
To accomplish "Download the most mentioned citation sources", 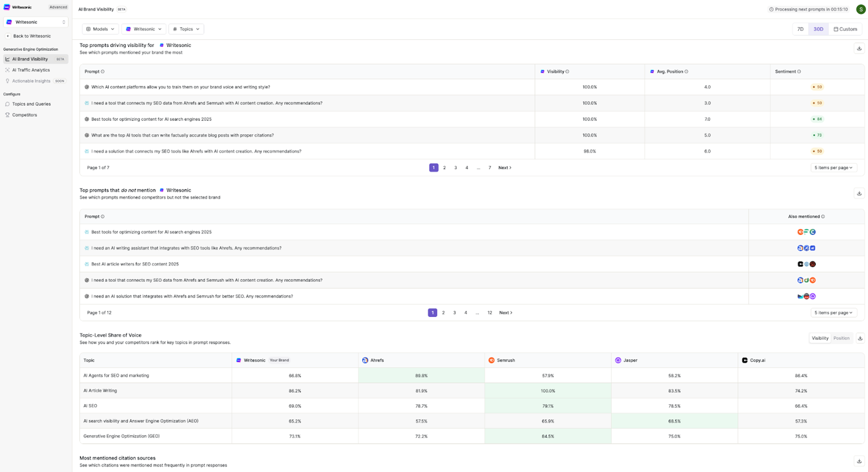I will (x=859, y=461).
